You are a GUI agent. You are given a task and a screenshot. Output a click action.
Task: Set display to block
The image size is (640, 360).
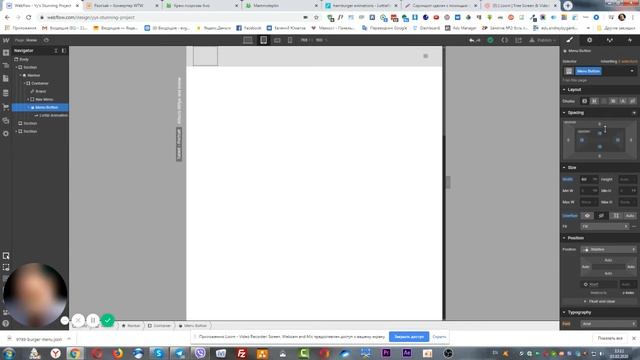(x=584, y=101)
